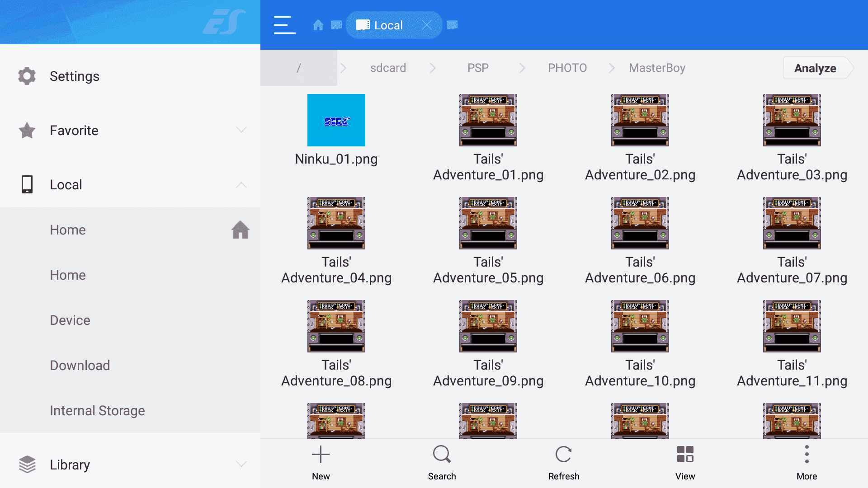
Task: Select the Ninku_01.png file name
Action: point(336,159)
